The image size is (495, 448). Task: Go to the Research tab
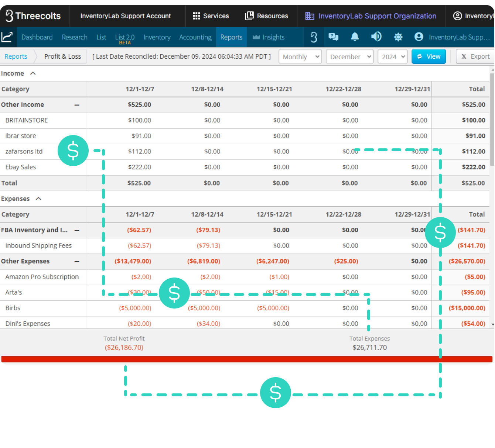click(75, 37)
